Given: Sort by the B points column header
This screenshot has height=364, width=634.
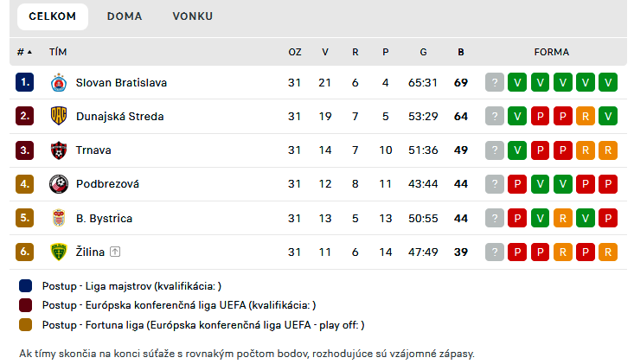Looking at the screenshot, I should (461, 52).
